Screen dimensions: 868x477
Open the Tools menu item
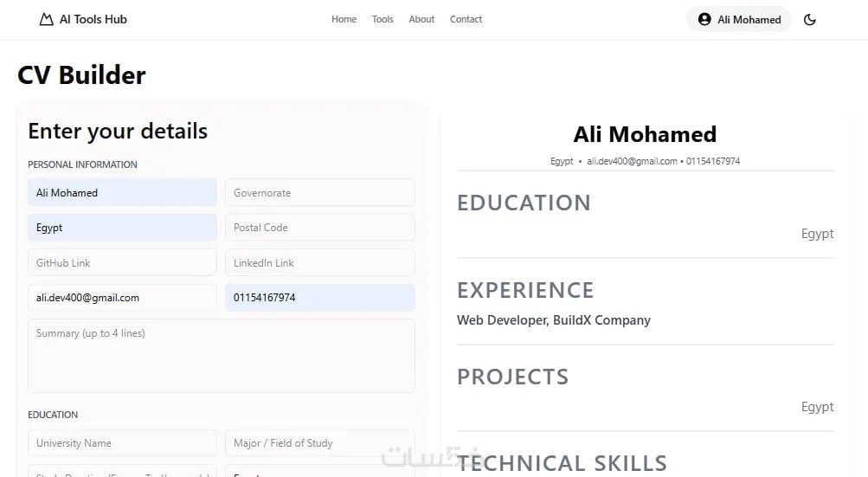point(383,19)
